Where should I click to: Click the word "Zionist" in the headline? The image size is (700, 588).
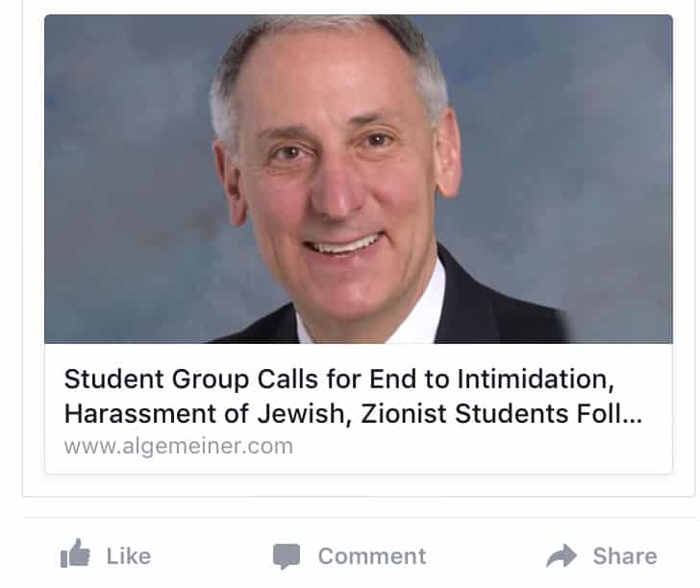pyautogui.click(x=404, y=413)
